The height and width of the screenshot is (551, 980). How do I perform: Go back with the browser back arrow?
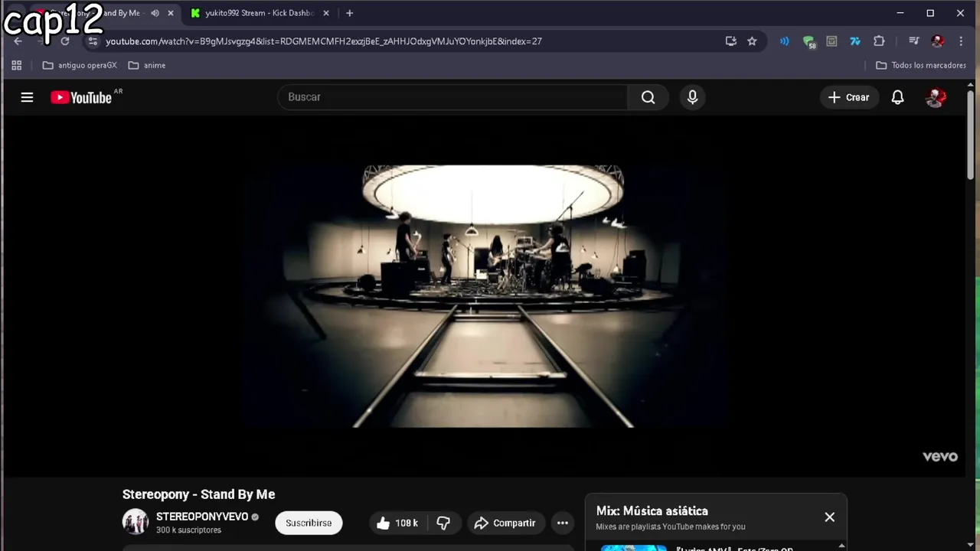tap(18, 41)
